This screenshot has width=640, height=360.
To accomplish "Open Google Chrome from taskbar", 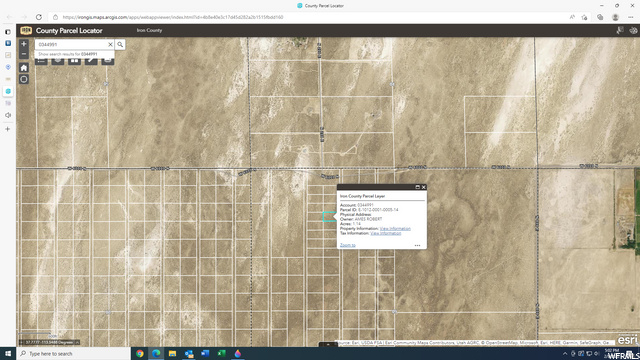I will tap(140, 353).
